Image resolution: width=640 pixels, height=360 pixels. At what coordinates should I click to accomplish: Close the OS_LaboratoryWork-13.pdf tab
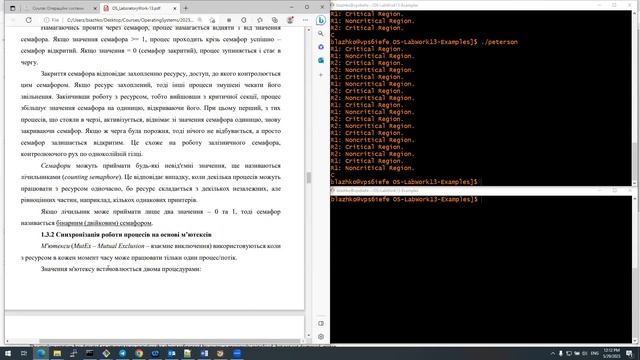[174, 8]
